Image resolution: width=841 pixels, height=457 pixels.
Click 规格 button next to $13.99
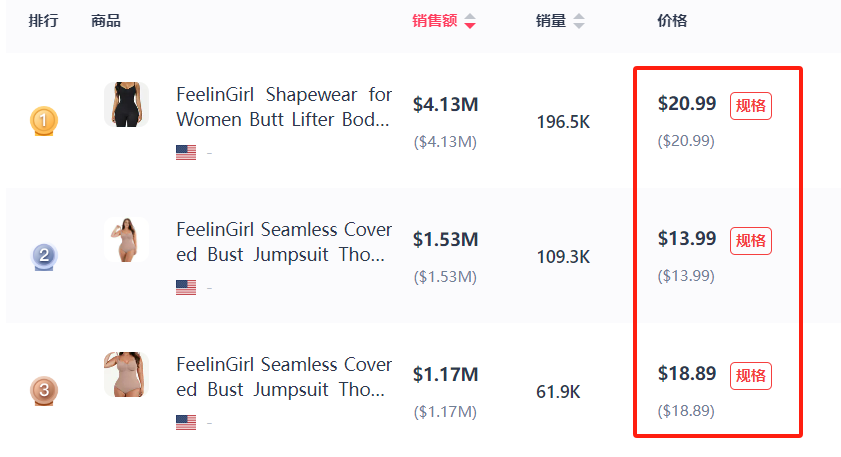(751, 240)
